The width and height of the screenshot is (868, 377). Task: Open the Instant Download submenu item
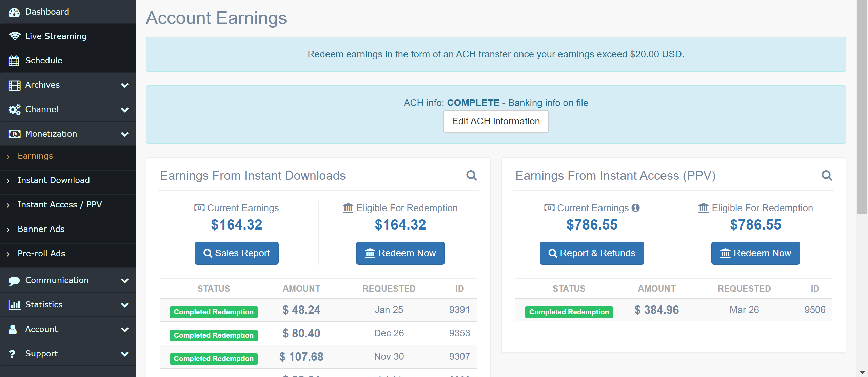click(54, 180)
